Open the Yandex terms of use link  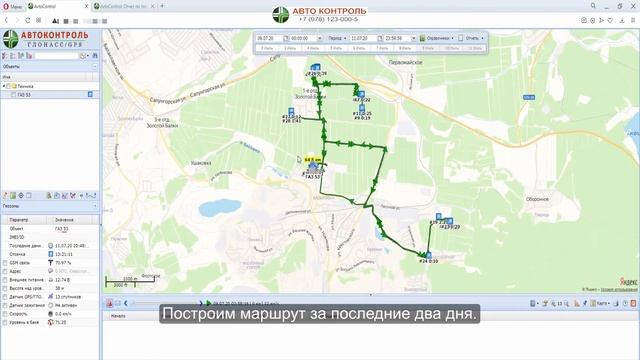[x=619, y=289]
